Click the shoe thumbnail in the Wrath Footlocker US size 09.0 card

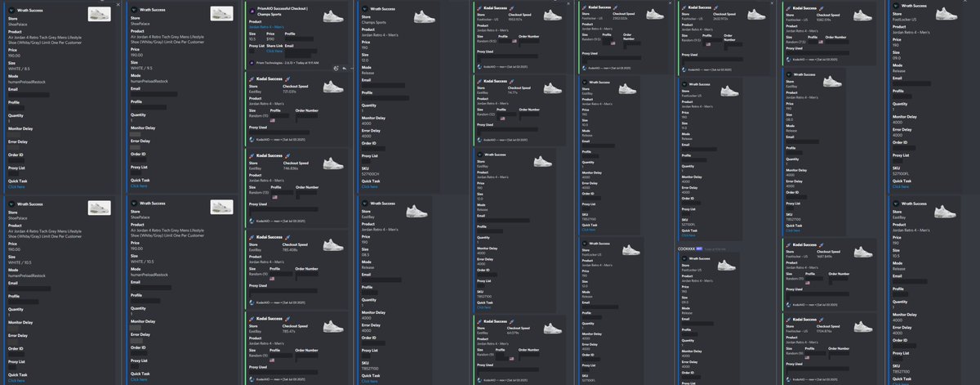click(945, 13)
